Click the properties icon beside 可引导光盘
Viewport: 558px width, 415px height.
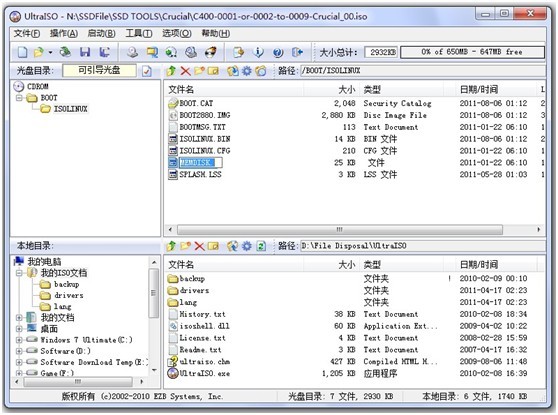click(147, 71)
